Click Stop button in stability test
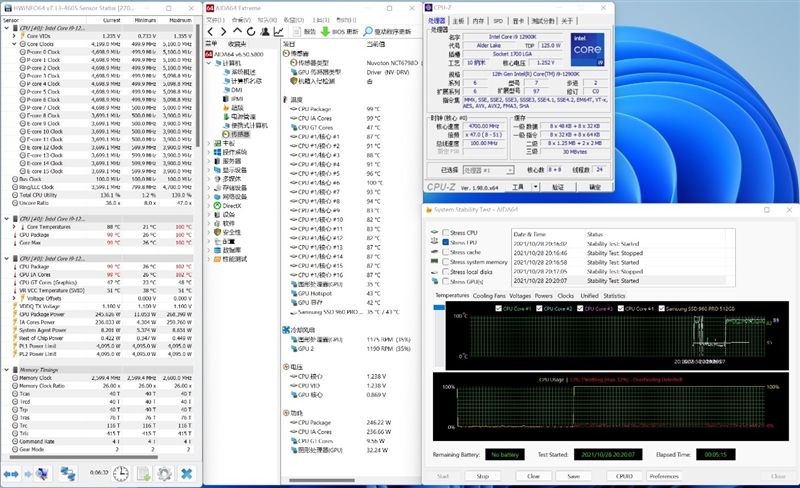The image size is (800, 488). [x=483, y=476]
